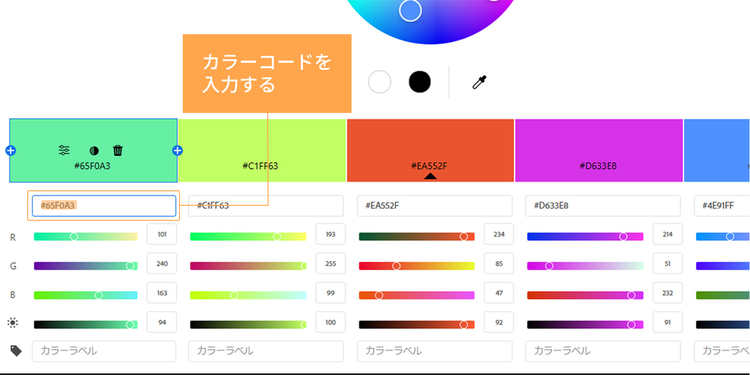This screenshot has width=750, height=375.
Task: Click G value field showing 51
Action: [x=668, y=264]
